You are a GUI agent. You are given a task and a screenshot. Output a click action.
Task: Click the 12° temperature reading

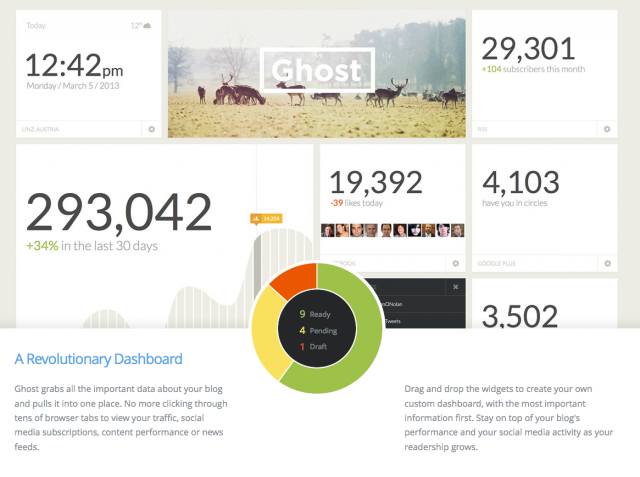point(136,26)
